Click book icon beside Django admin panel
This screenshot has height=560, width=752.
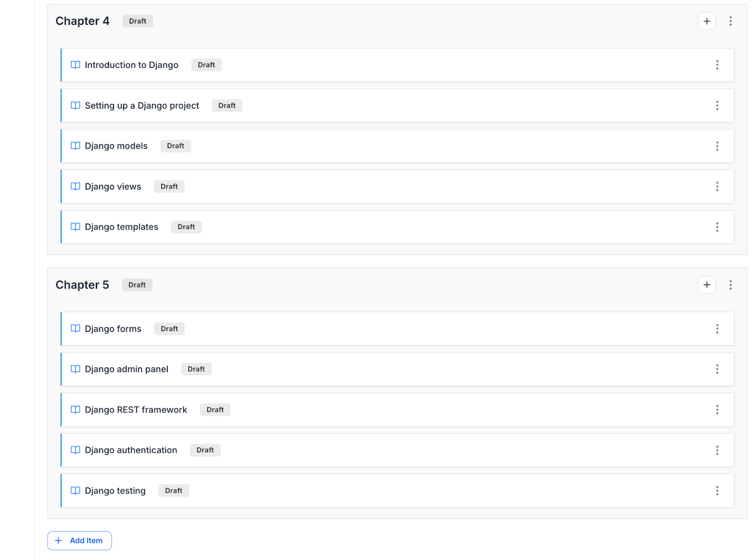pyautogui.click(x=75, y=369)
